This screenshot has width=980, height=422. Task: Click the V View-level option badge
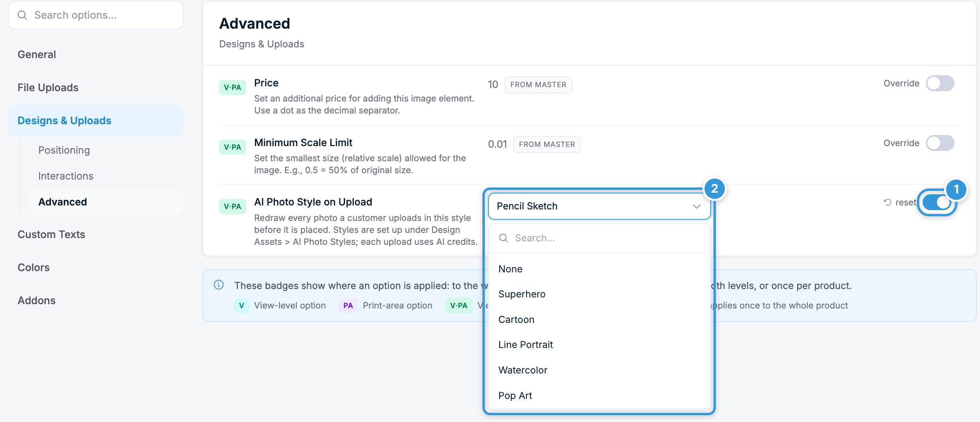pyautogui.click(x=241, y=306)
